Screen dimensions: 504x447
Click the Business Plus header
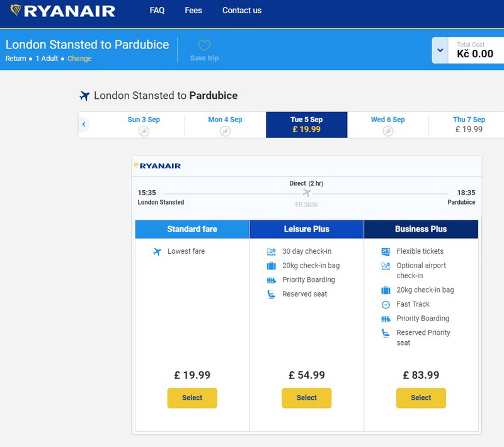[421, 229]
